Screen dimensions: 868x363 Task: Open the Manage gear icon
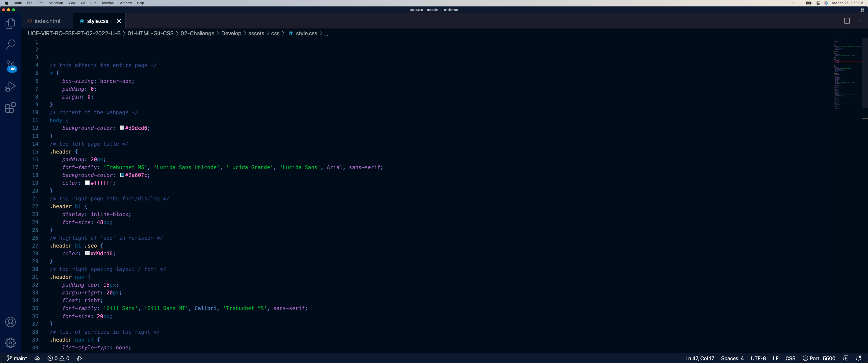[x=10, y=343]
